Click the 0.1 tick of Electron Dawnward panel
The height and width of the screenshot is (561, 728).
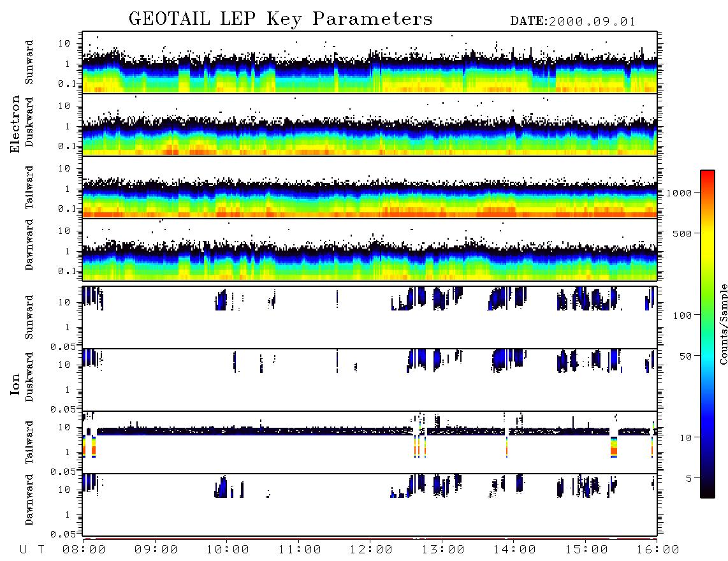(x=67, y=271)
